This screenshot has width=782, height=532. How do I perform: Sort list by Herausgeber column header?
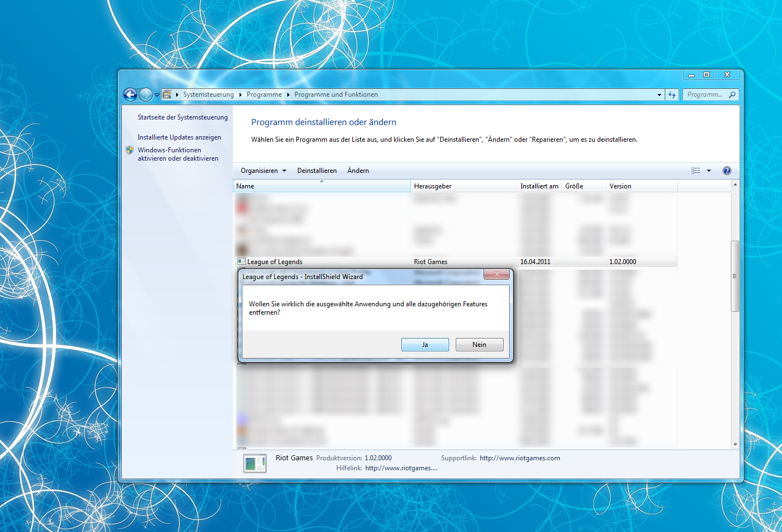pyautogui.click(x=432, y=186)
